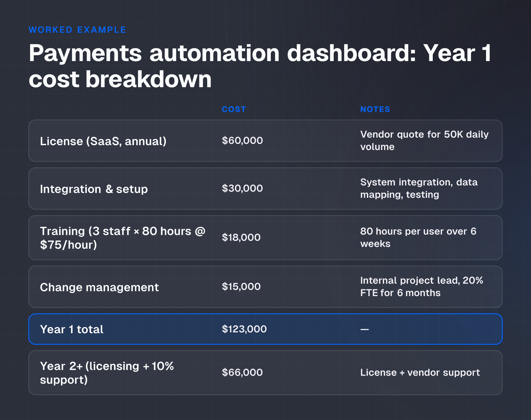The height and width of the screenshot is (420, 531).
Task: Click the System integration, data mapping note
Action: (x=419, y=188)
